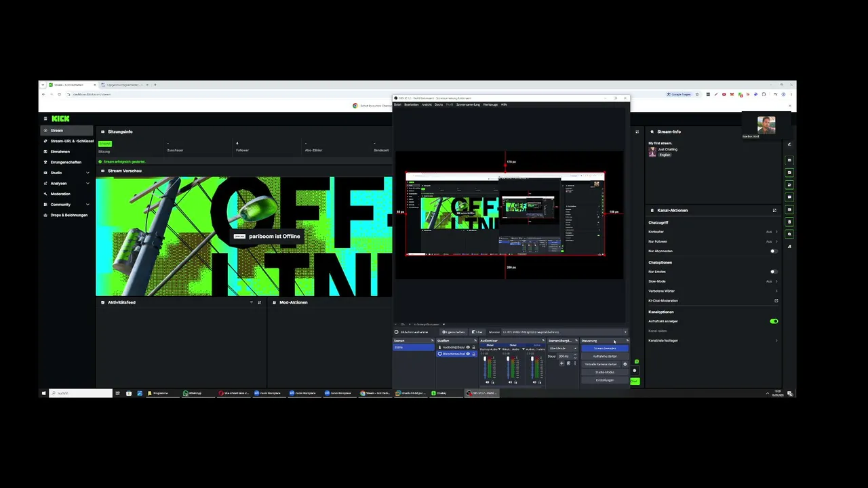Click Virtuelle Kamera starten in OBS
Image resolution: width=868 pixels, height=488 pixels.
point(601,364)
